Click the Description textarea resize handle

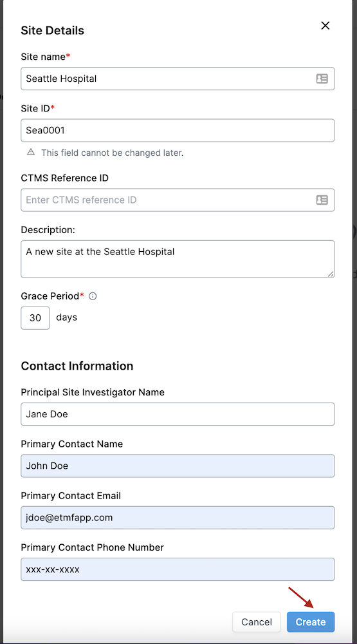coord(331,274)
